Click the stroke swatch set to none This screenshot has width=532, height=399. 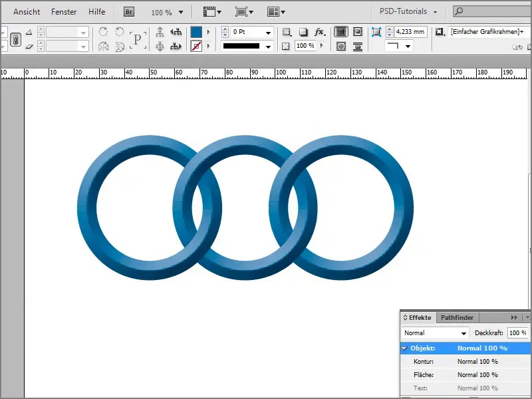coord(196,46)
